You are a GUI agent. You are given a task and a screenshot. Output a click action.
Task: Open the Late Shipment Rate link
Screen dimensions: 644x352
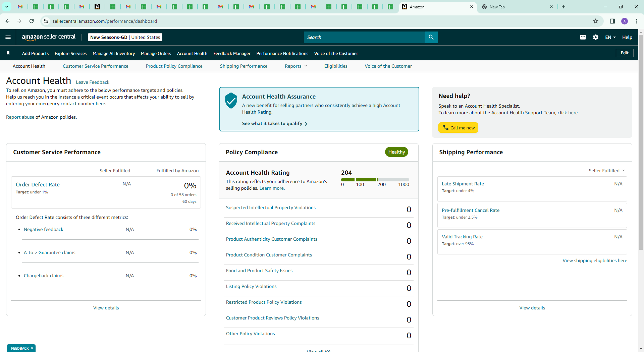click(463, 184)
